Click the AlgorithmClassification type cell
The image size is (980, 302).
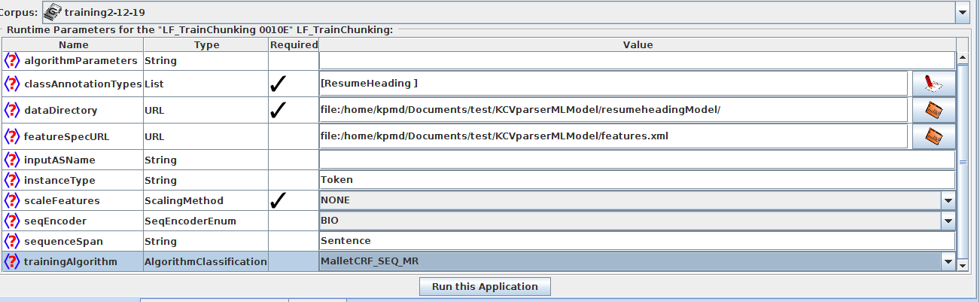pos(205,261)
